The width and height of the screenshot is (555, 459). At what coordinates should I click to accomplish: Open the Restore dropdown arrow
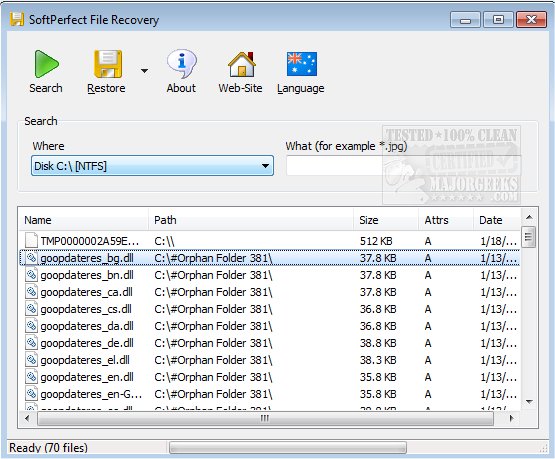pyautogui.click(x=144, y=71)
